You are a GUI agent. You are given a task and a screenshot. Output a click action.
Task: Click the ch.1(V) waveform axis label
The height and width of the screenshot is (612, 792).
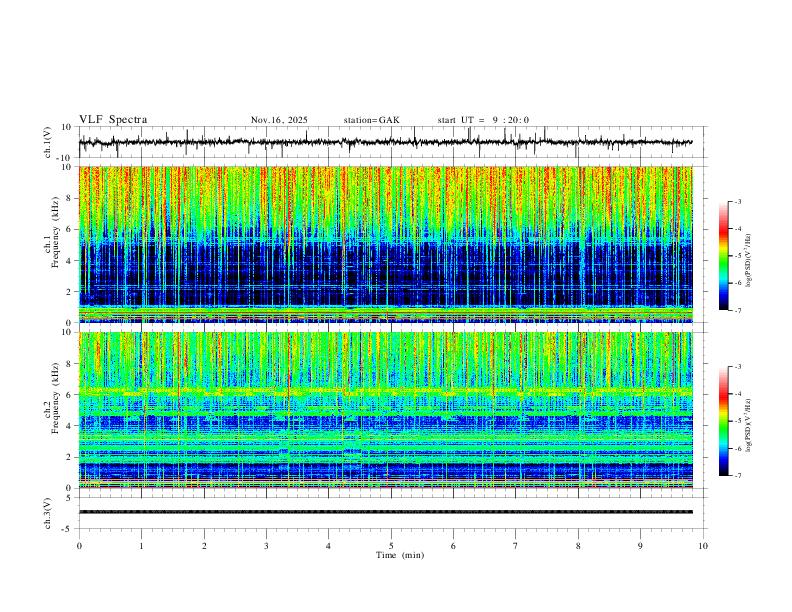48,142
